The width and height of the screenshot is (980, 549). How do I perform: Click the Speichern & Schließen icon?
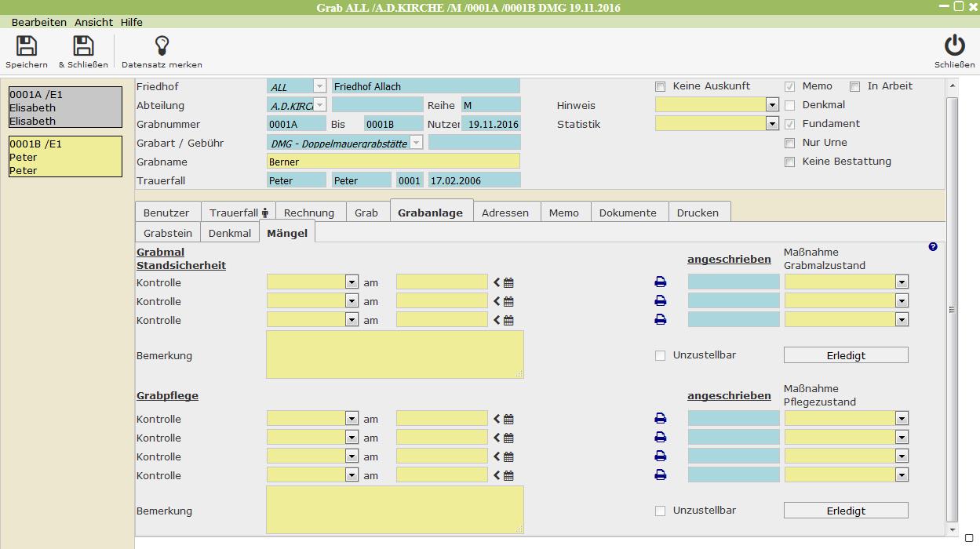(x=83, y=46)
